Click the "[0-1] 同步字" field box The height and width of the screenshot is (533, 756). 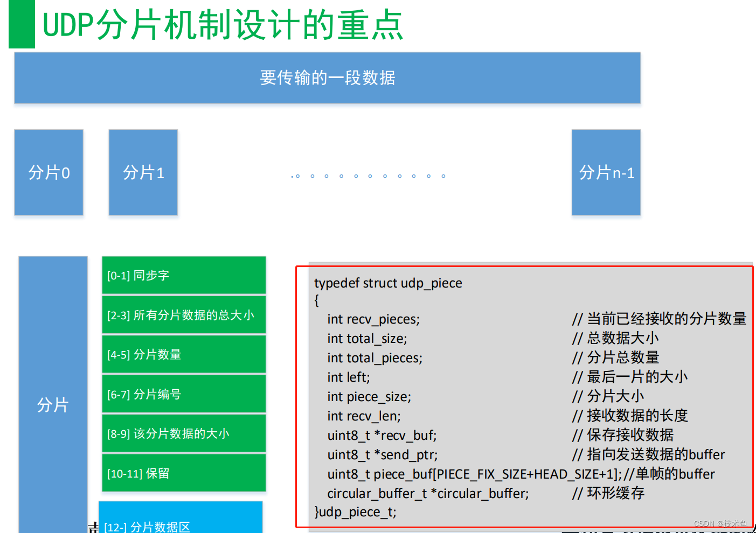184,275
